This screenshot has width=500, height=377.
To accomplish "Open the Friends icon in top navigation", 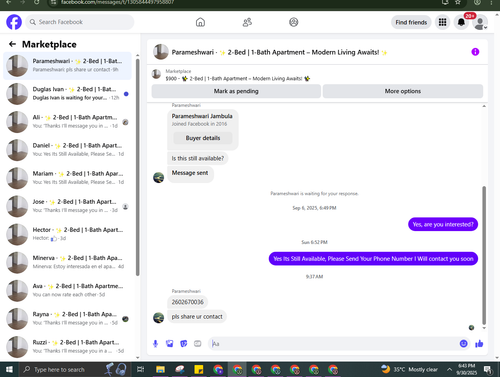I will pyautogui.click(x=247, y=22).
